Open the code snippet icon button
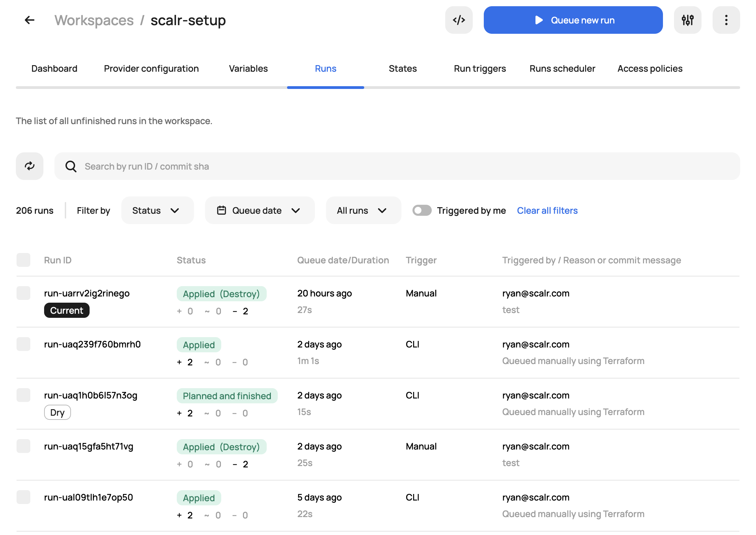This screenshot has height=535, width=756. click(x=459, y=20)
